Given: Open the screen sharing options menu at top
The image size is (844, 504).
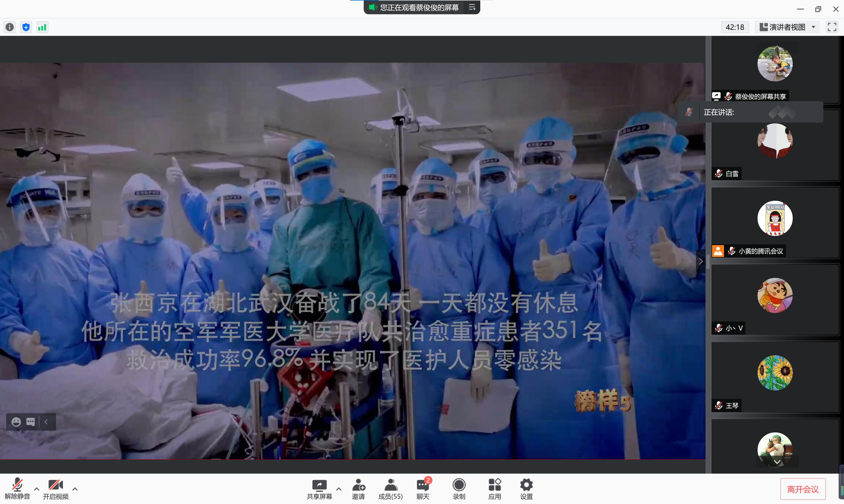Looking at the screenshot, I should point(472,7).
